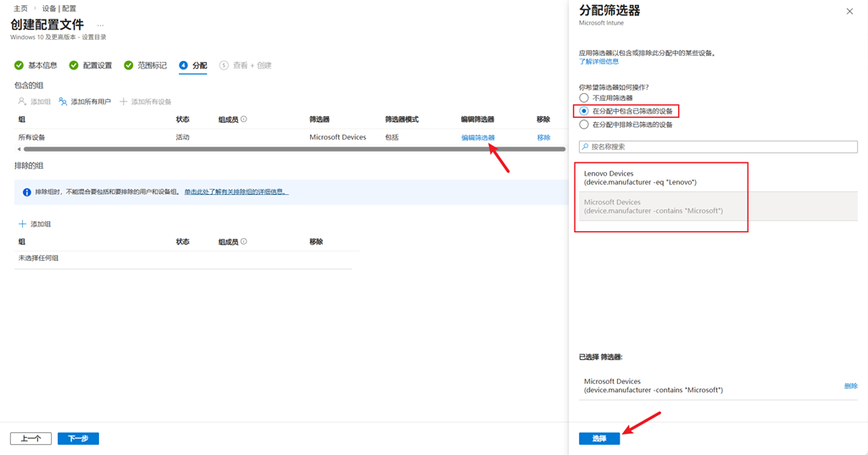Click the green check icon for 范围标记
Image resolution: width=868 pixels, height=455 pixels.
[128, 65]
